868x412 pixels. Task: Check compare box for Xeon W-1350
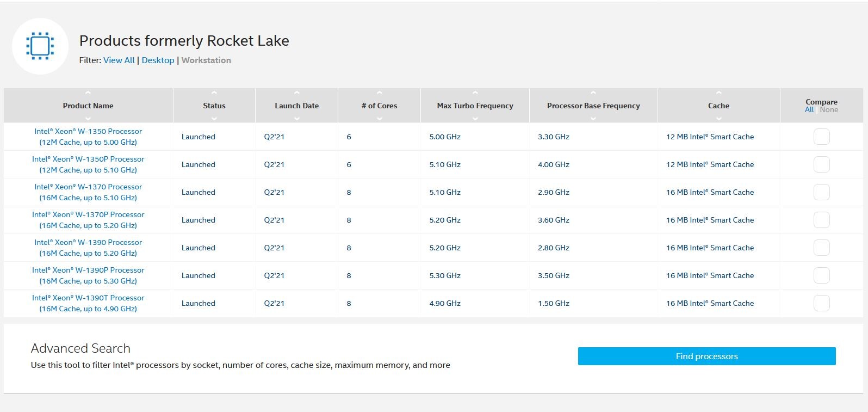point(821,137)
